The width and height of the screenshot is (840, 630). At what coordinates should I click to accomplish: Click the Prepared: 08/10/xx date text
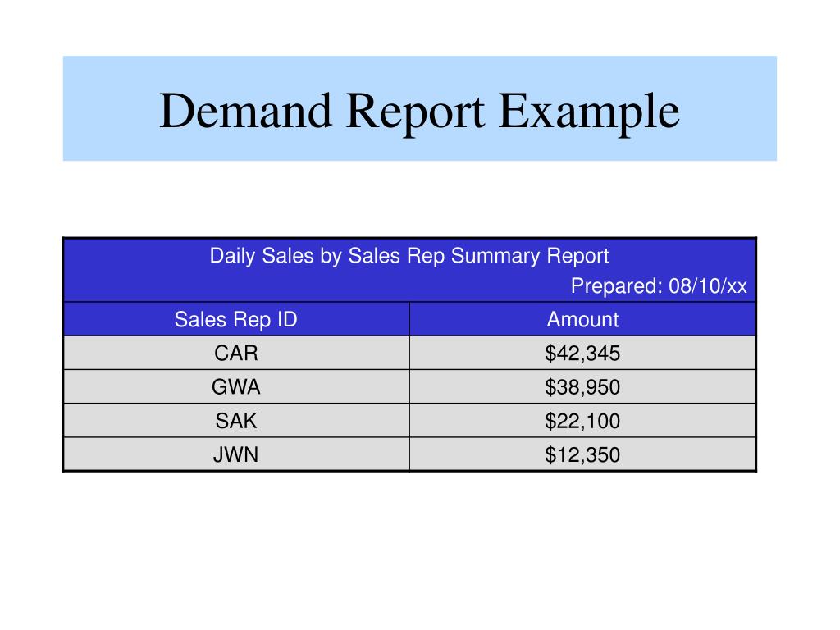pos(659,285)
